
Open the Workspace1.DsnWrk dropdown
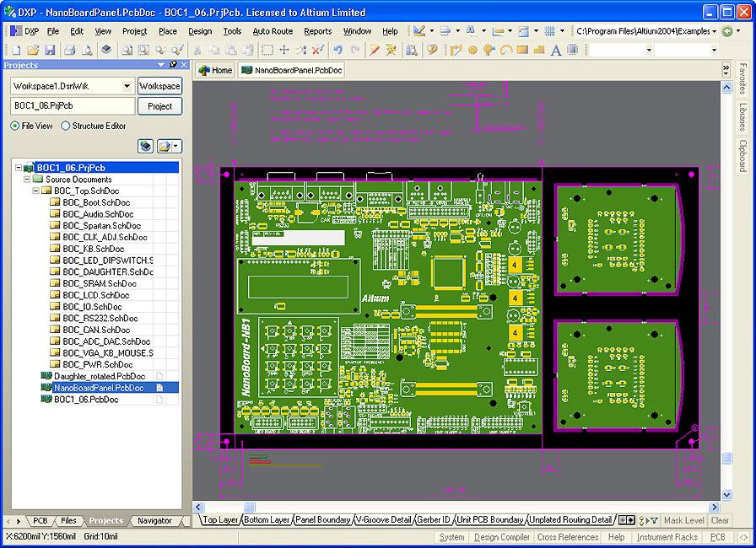tap(127, 86)
